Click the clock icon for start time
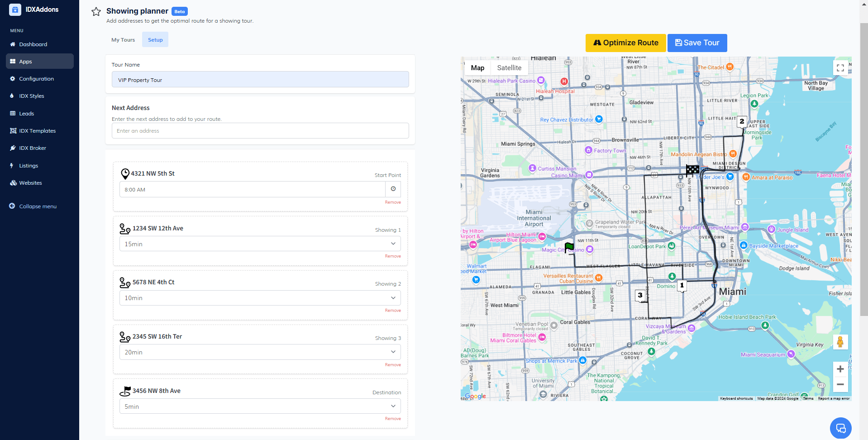The width and height of the screenshot is (868, 440). coord(393,189)
